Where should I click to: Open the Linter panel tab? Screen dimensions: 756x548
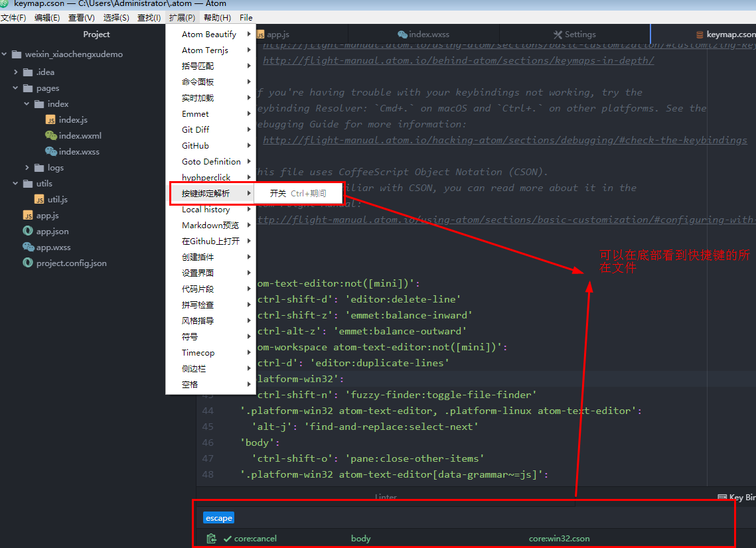386,496
